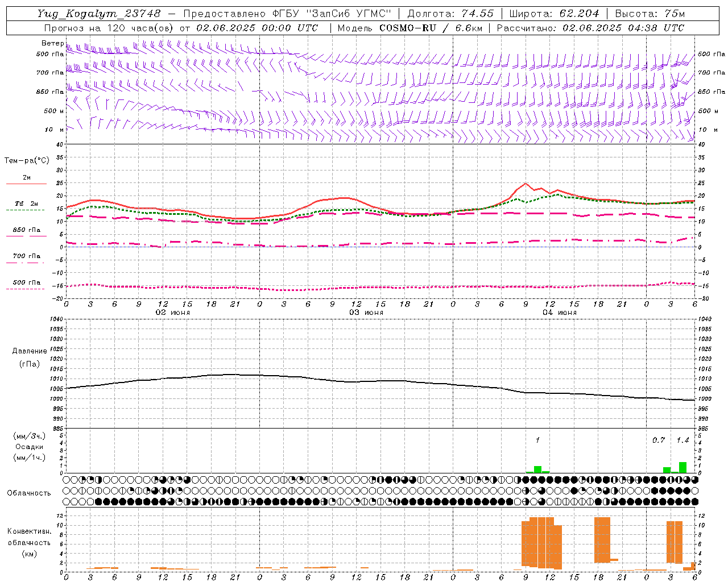This screenshot has height=582, width=728.
Task: Click the 850 гПа temperature legend entry
Action: click(26, 230)
